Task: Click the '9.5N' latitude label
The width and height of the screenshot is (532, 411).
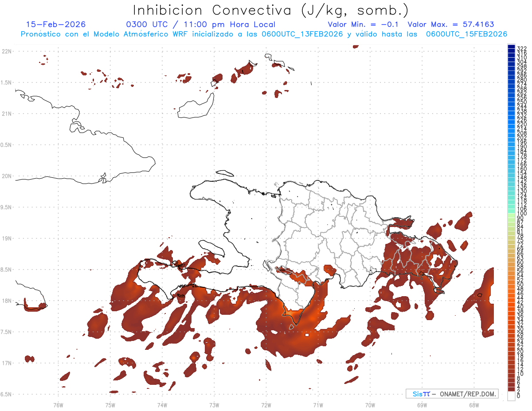Action: point(6,207)
